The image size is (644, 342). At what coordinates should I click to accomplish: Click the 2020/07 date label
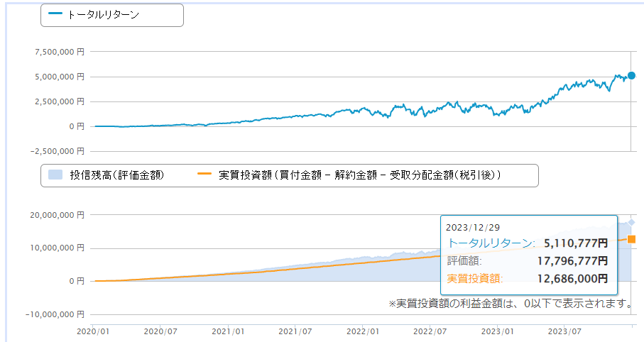point(160,331)
